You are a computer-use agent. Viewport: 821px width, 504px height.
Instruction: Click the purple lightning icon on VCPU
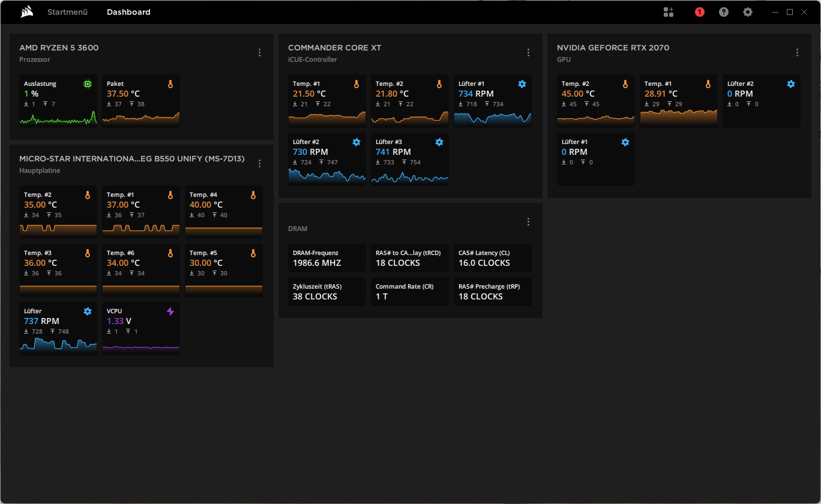[x=170, y=311]
